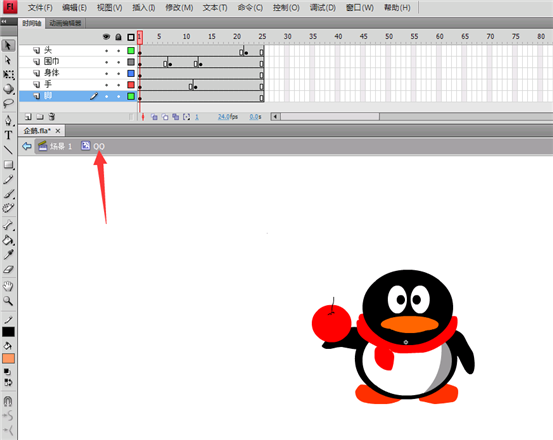Choose the Lasso tool
553x440 pixels.
[x=8, y=104]
